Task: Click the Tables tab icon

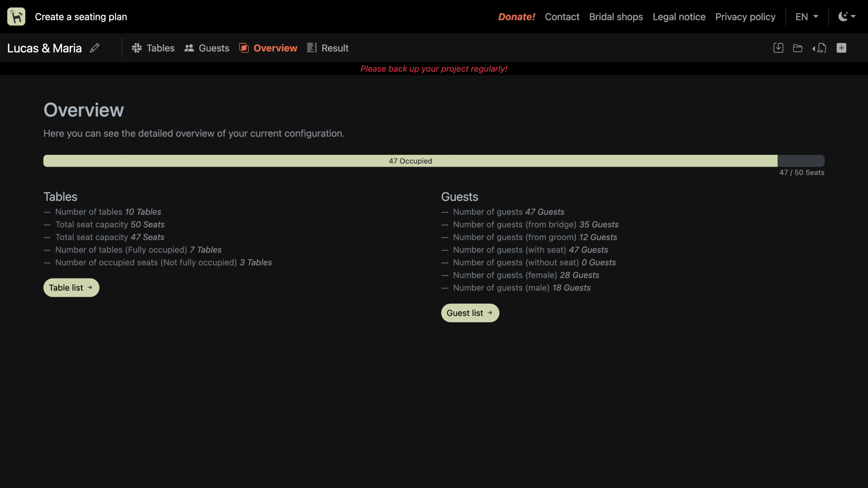Action: point(137,48)
